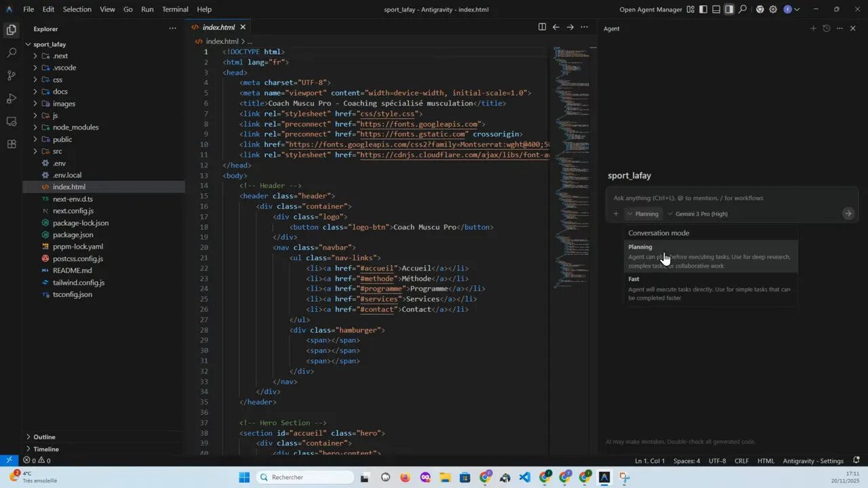Open the Search view in the activity bar
Screen dimensions: 868x488
click(x=11, y=52)
